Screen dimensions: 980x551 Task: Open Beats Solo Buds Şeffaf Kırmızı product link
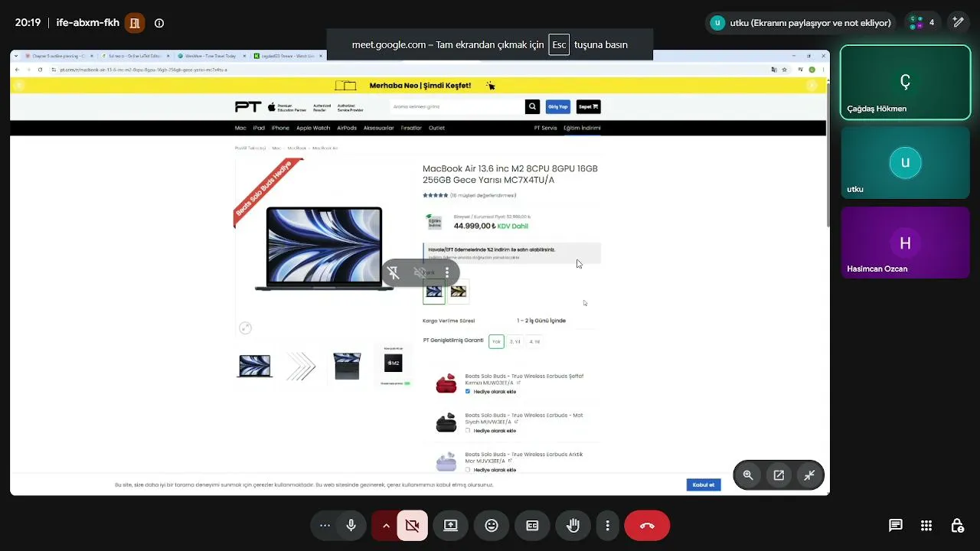click(524, 379)
